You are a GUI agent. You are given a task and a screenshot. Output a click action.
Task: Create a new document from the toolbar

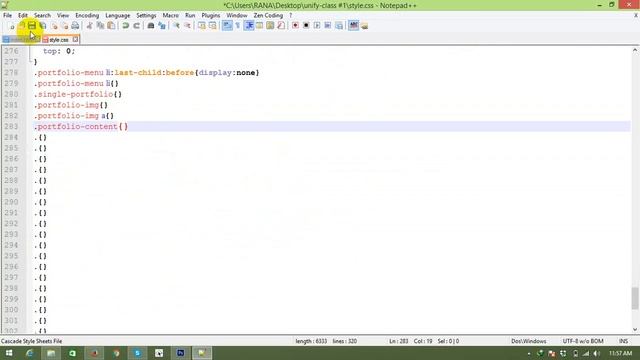pyautogui.click(x=11, y=26)
